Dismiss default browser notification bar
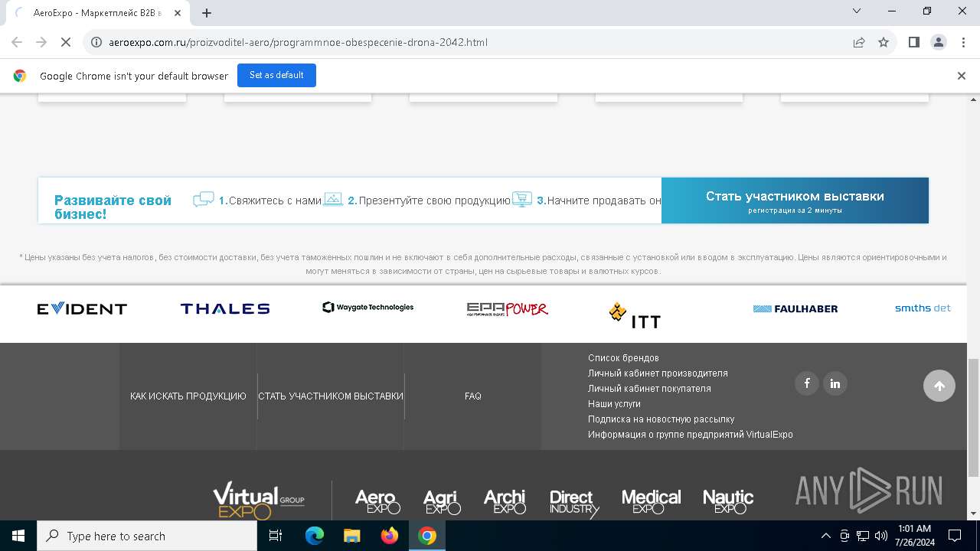This screenshot has height=551, width=980. click(x=962, y=76)
